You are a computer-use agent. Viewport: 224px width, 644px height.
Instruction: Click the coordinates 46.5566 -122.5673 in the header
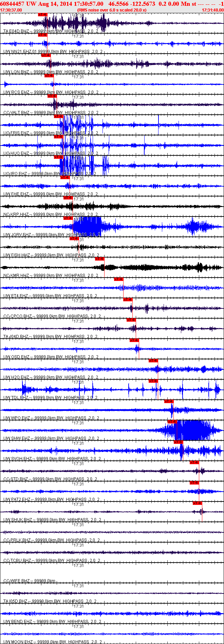coord(132,4)
